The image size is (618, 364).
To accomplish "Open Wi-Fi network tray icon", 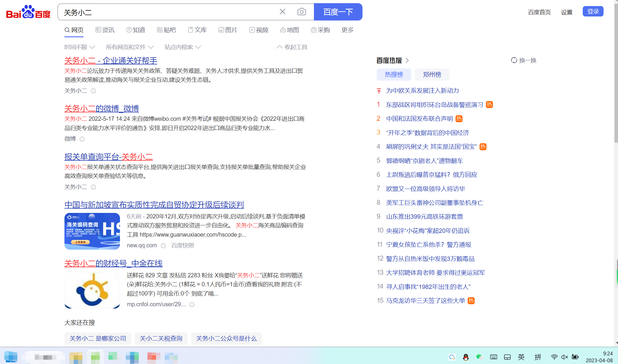I will 554,357.
